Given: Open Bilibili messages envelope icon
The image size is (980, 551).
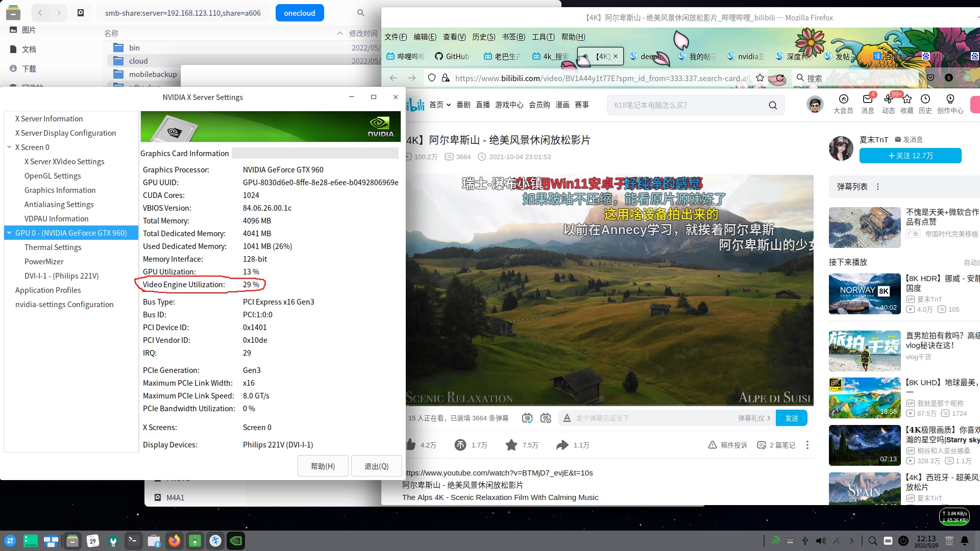Looking at the screenshot, I should 867,99.
